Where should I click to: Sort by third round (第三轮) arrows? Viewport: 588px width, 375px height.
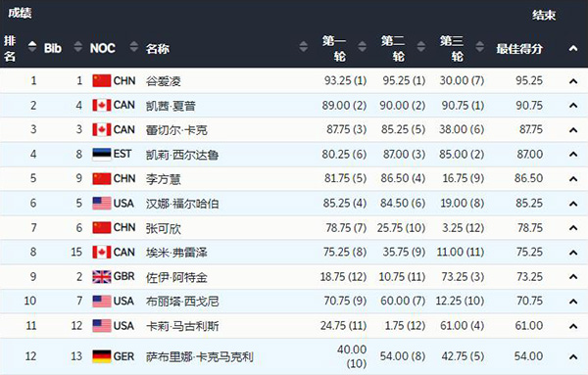pyautogui.click(x=479, y=47)
